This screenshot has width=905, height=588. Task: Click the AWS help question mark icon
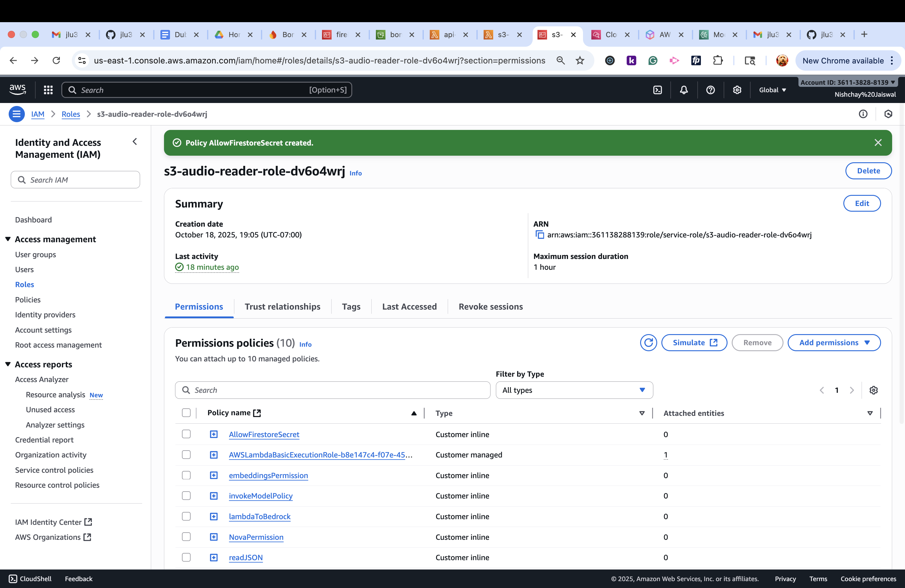(710, 90)
